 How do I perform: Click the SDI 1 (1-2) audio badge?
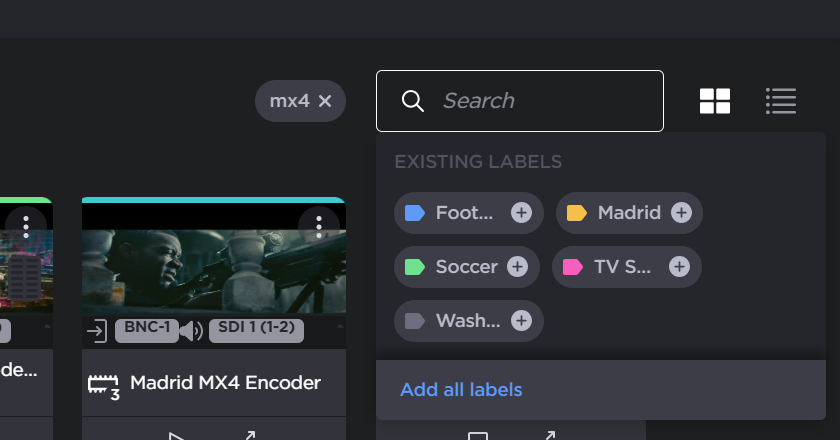click(256, 330)
